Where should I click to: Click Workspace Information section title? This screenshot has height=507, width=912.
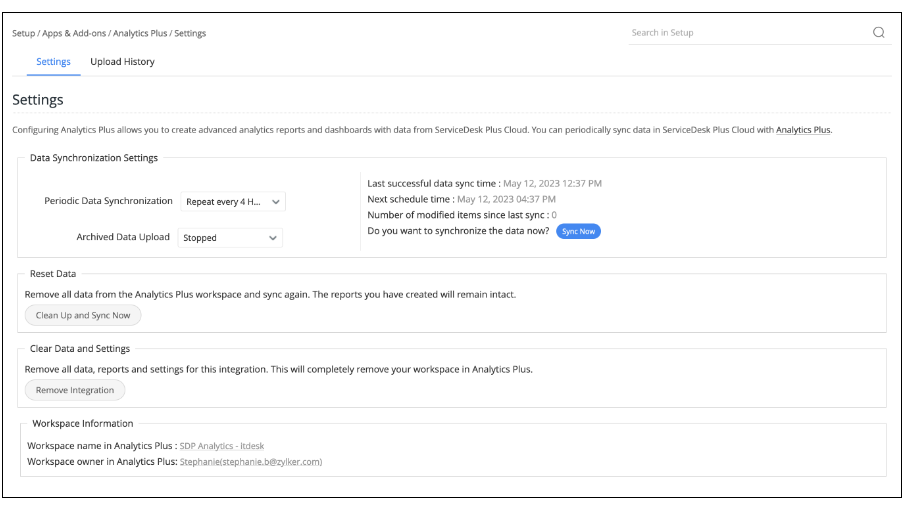pyautogui.click(x=83, y=424)
